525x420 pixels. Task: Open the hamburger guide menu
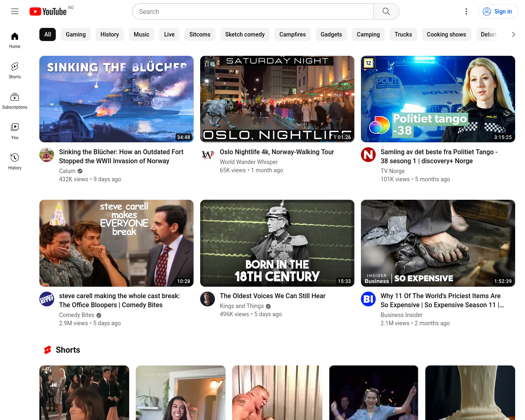[15, 11]
